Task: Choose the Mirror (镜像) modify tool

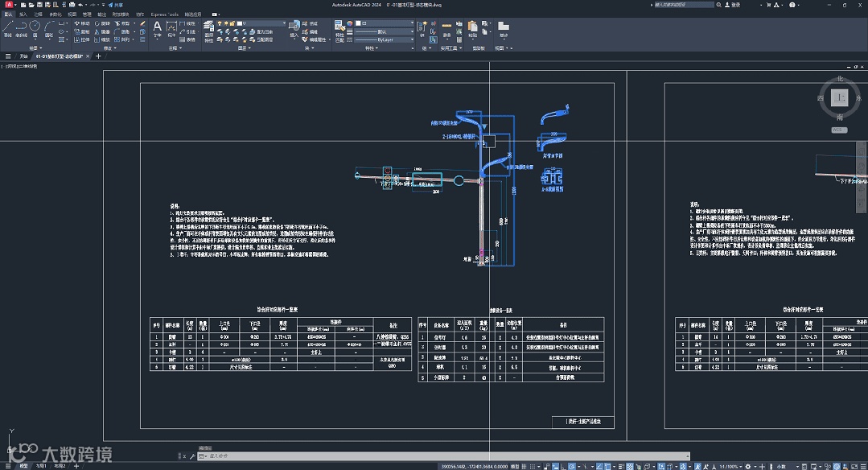Action: point(102,31)
